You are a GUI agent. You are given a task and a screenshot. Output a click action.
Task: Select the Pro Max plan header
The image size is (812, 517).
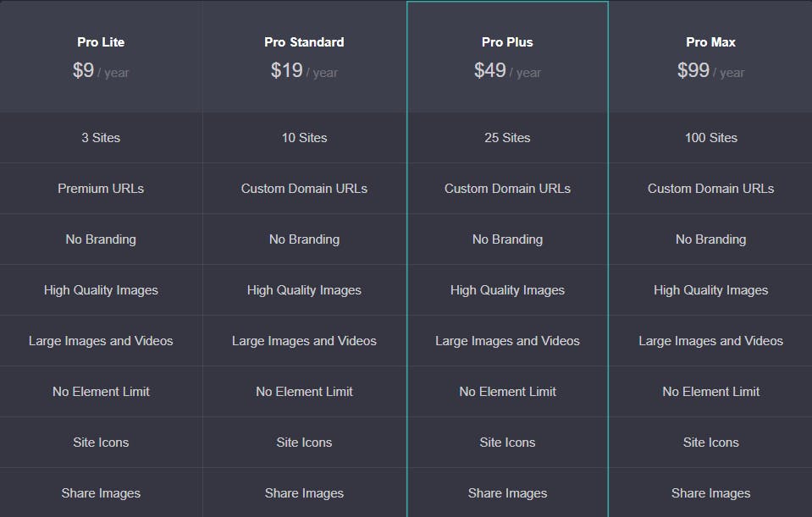tap(710, 42)
